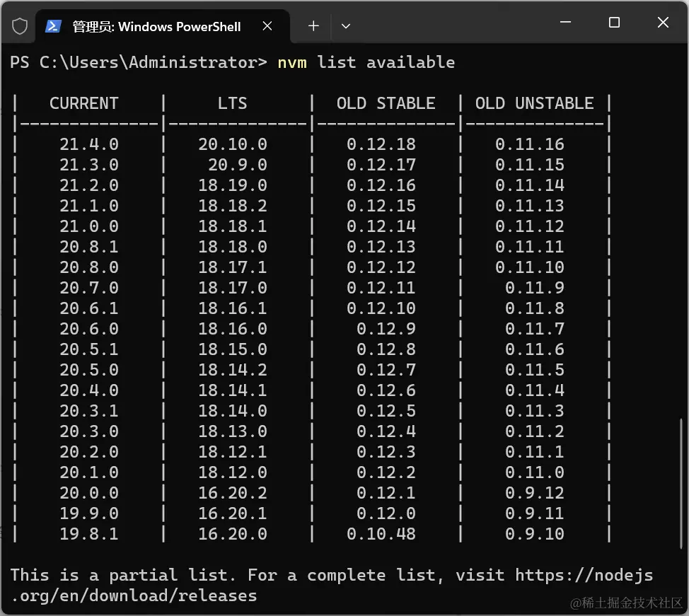Click LTS version 20.10.0
The width and height of the screenshot is (689, 616).
coord(233,144)
